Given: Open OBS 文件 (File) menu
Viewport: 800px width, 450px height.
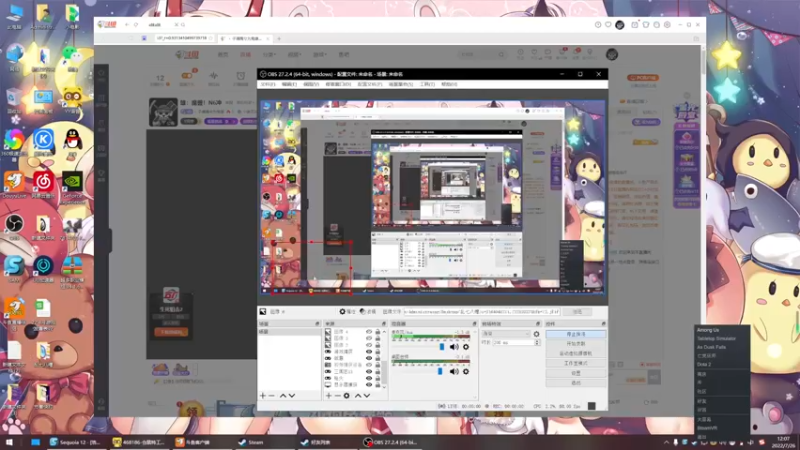Looking at the screenshot, I should tap(268, 84).
